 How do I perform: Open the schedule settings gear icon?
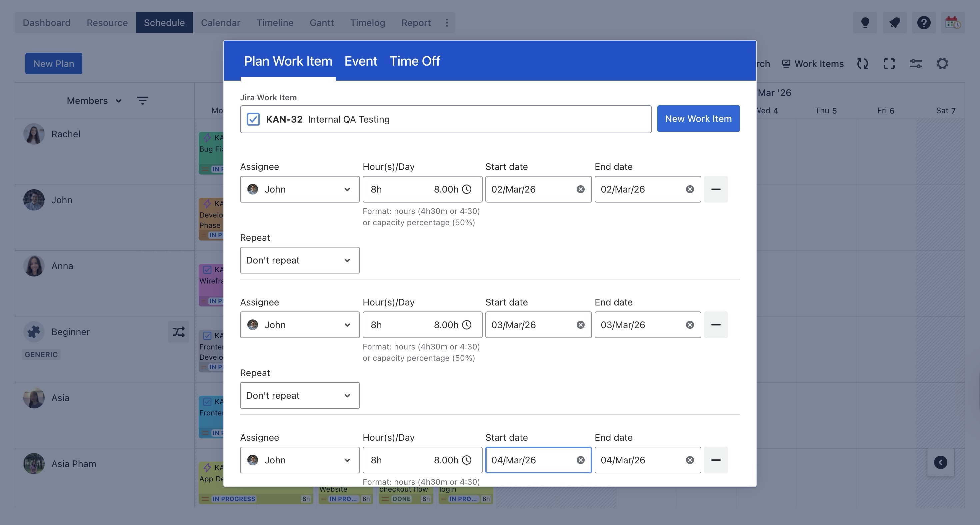point(942,64)
